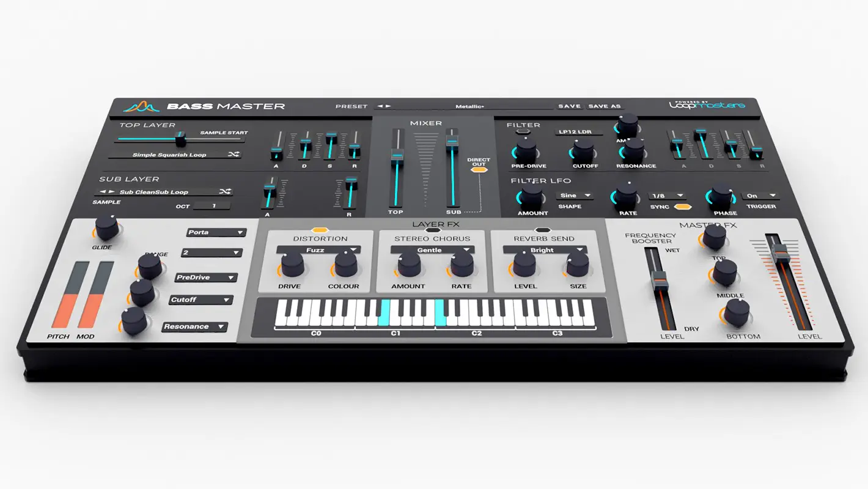Click the Top Layer Sample Start slider
Screen dimensions: 868x489
180,140
